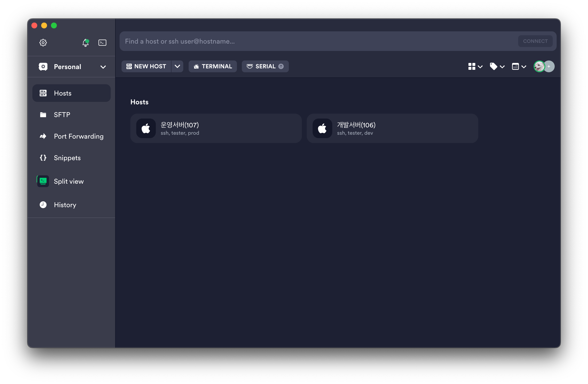Open local terminal icon in sidebar header
The width and height of the screenshot is (588, 384).
pyautogui.click(x=102, y=42)
